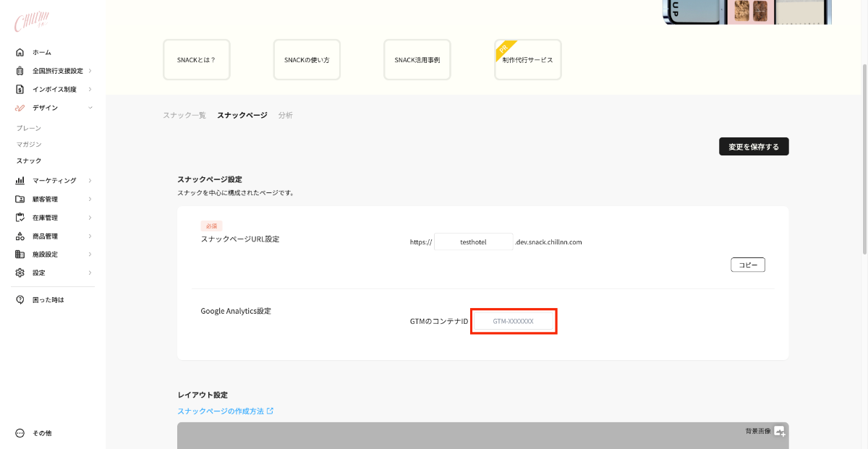Switch to the スナック一覧 tab
Screen dimensions: 868x449
click(x=184, y=115)
